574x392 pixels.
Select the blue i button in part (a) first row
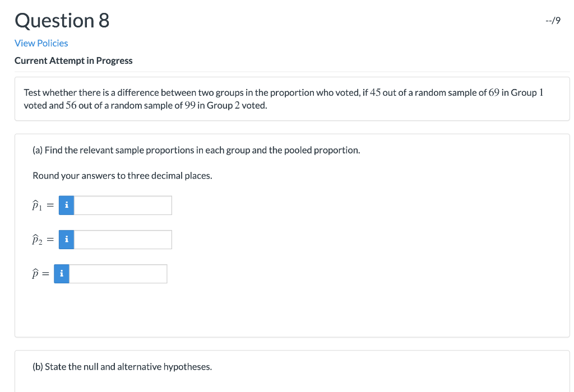(66, 205)
